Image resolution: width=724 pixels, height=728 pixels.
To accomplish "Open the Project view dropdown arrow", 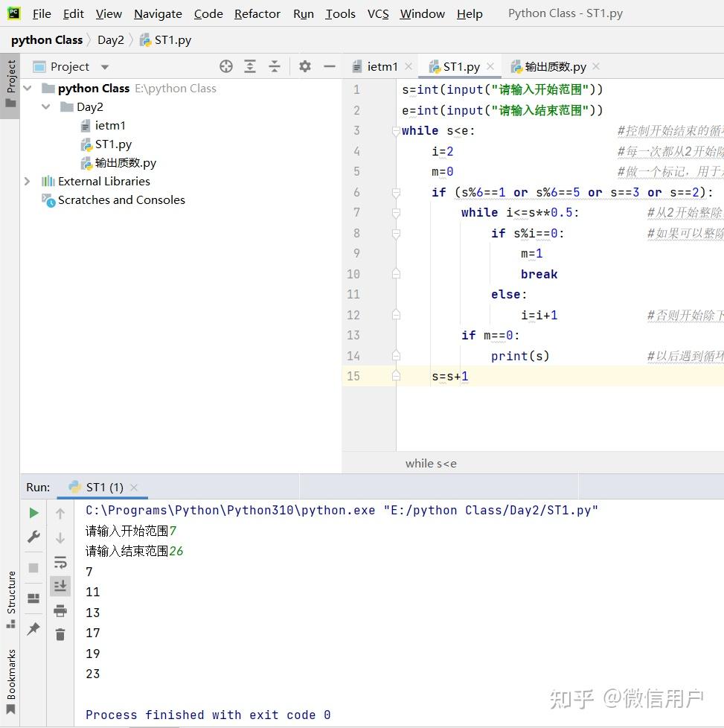I will click(x=105, y=67).
